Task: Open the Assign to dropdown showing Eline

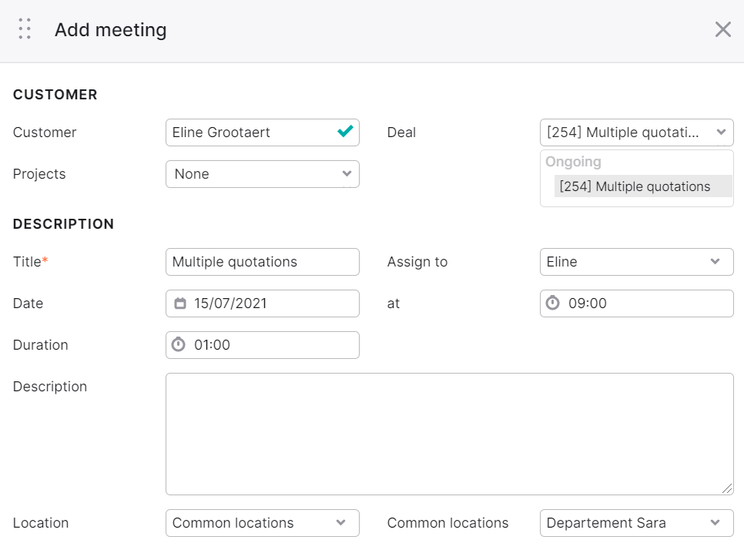Action: [637, 262]
